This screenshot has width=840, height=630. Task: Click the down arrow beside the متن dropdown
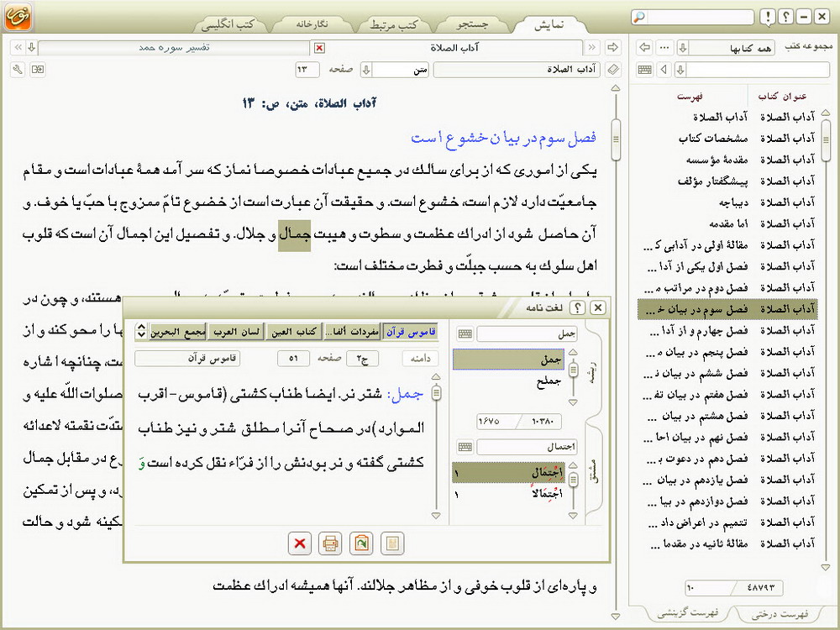366,70
